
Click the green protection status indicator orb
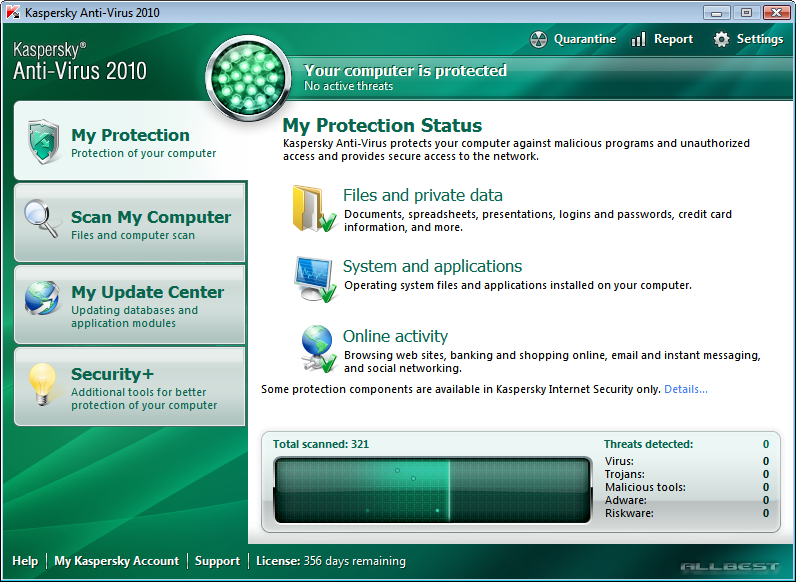[248, 78]
